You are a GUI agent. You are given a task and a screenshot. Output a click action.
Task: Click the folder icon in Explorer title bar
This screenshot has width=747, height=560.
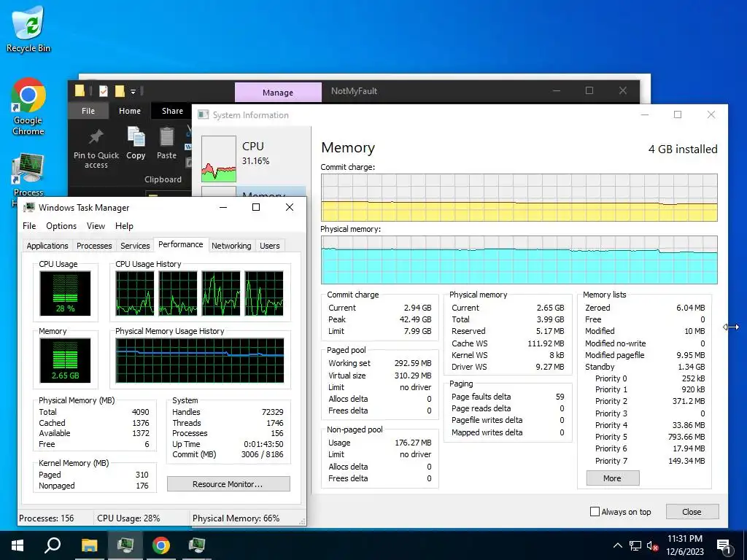(80, 90)
